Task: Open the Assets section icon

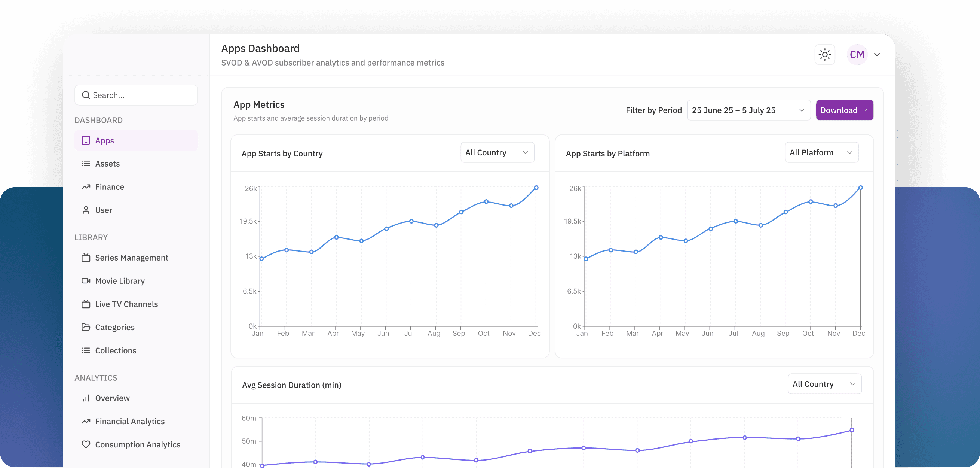Action: [x=86, y=163]
